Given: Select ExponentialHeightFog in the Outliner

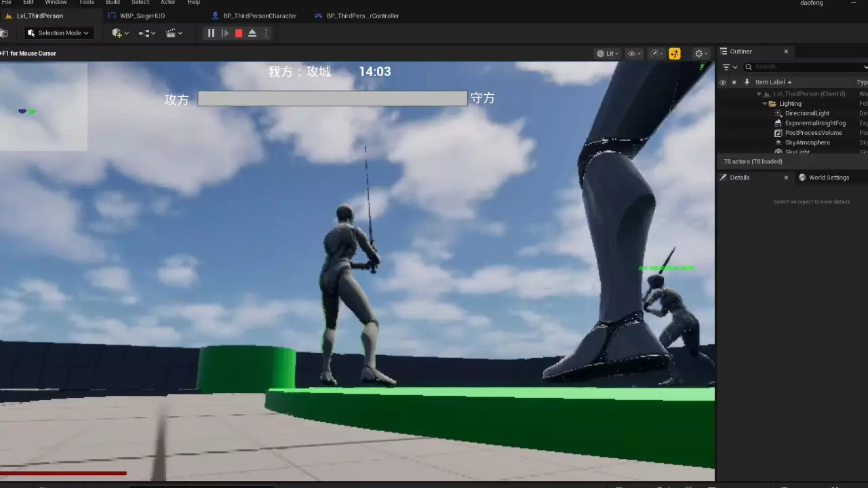Looking at the screenshot, I should pos(815,123).
